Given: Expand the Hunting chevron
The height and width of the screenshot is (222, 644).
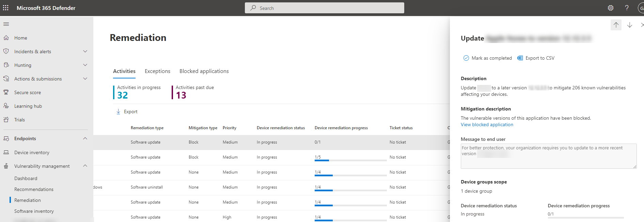Looking at the screenshot, I should (x=85, y=65).
